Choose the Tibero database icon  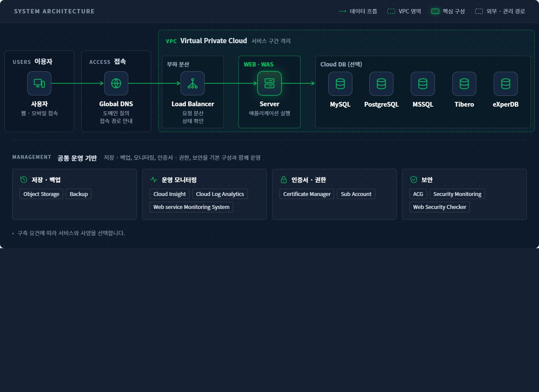coord(464,84)
